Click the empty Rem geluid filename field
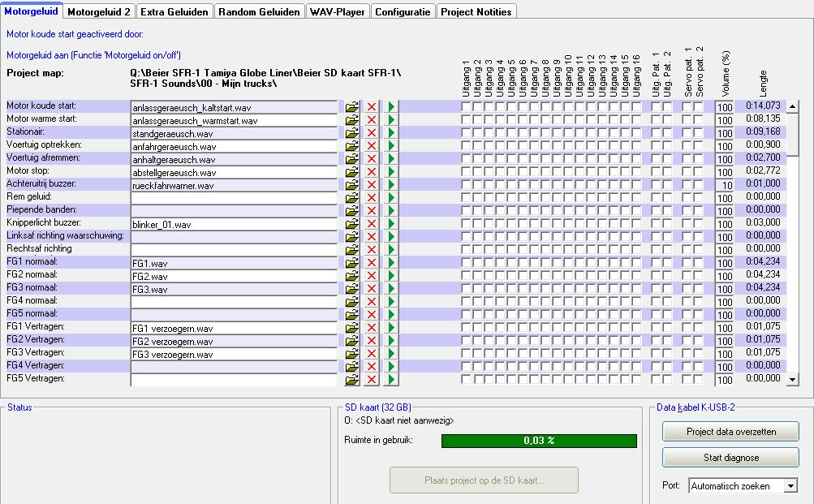Screen dimensions: 814x504 click(234, 198)
